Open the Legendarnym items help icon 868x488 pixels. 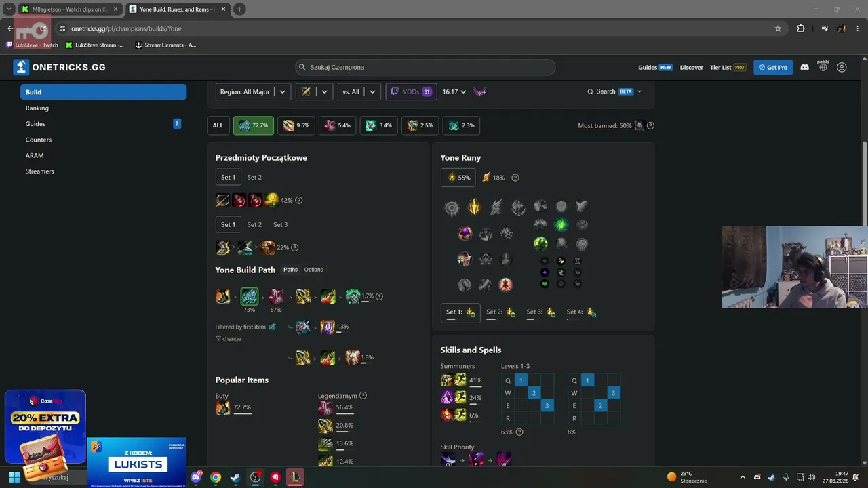click(x=363, y=396)
